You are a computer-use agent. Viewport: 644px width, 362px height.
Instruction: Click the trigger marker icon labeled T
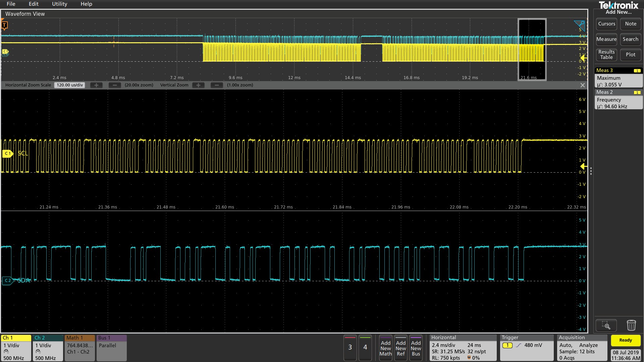click(4, 25)
